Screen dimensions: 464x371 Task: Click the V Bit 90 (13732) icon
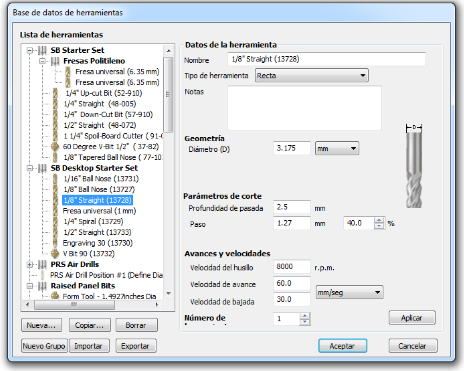55,254
